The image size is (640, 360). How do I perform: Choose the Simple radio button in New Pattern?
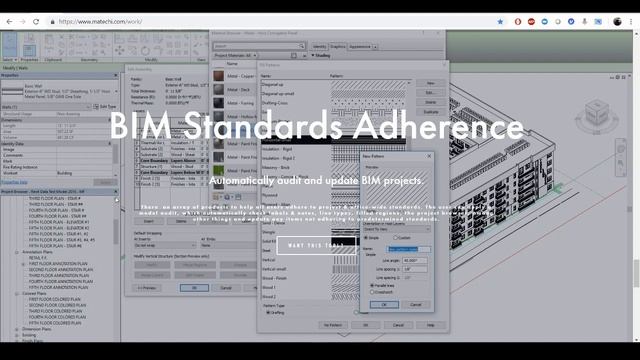point(366,238)
